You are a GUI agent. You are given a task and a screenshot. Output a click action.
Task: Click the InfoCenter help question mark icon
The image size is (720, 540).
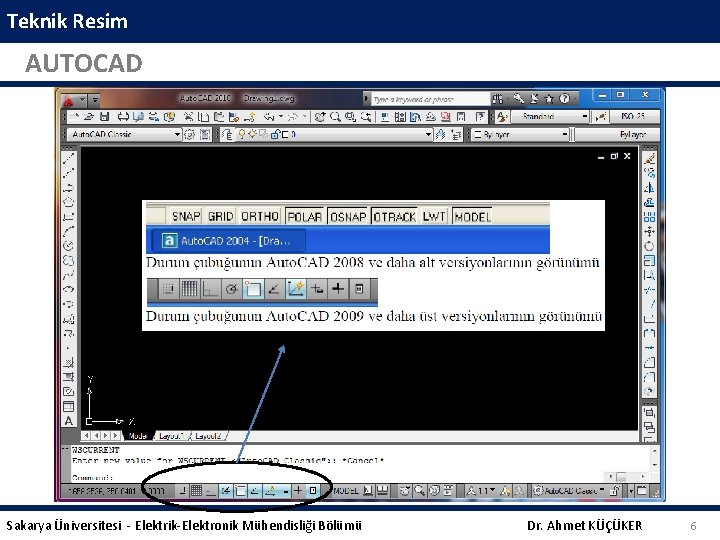coord(565,98)
